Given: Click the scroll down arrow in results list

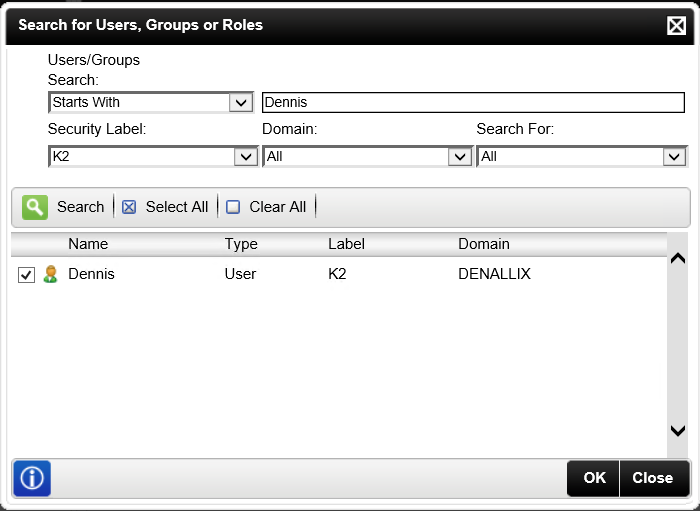Looking at the screenshot, I should [x=678, y=431].
